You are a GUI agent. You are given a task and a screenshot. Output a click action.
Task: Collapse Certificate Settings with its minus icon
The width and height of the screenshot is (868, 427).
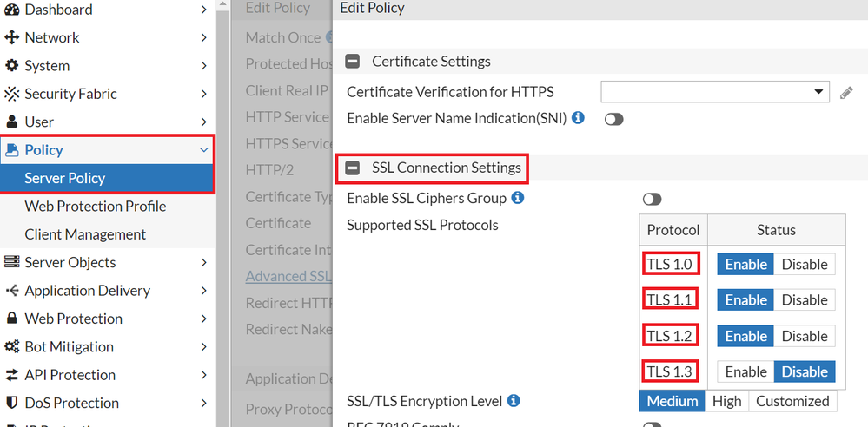coord(353,62)
